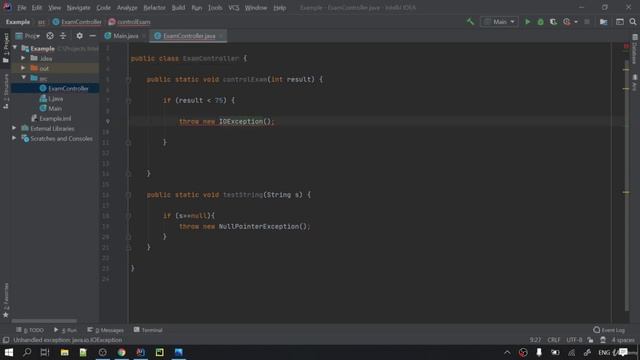Collapse the src folder
Screen dimensions: 640x360
pyautogui.click(x=23, y=78)
